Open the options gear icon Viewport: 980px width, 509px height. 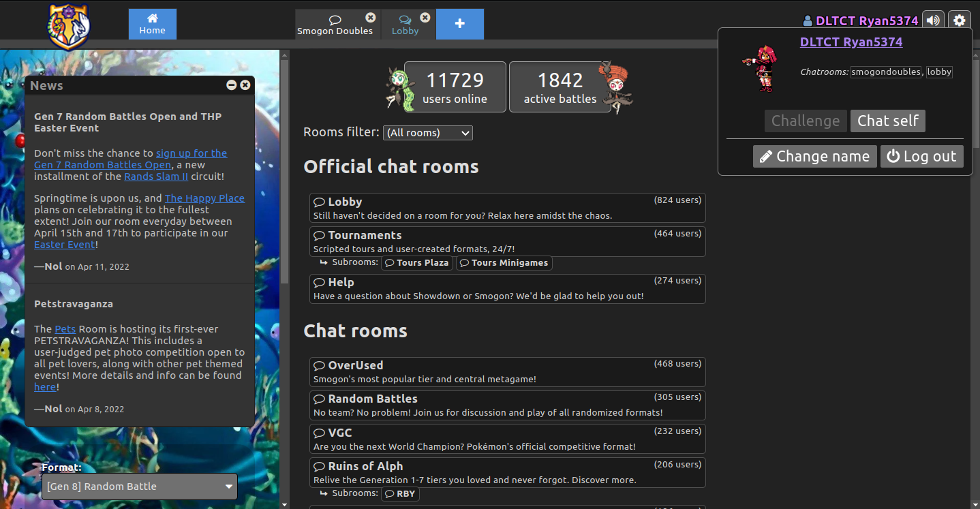click(x=959, y=20)
